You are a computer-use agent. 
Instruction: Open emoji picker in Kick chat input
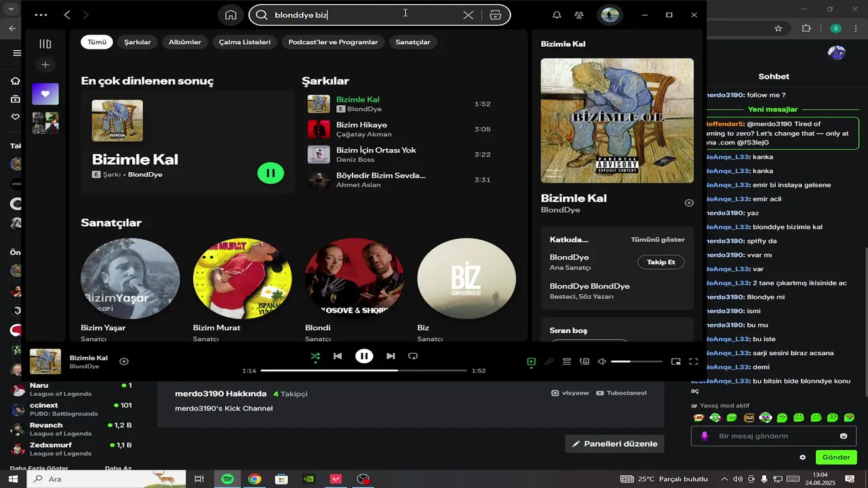tap(844, 436)
